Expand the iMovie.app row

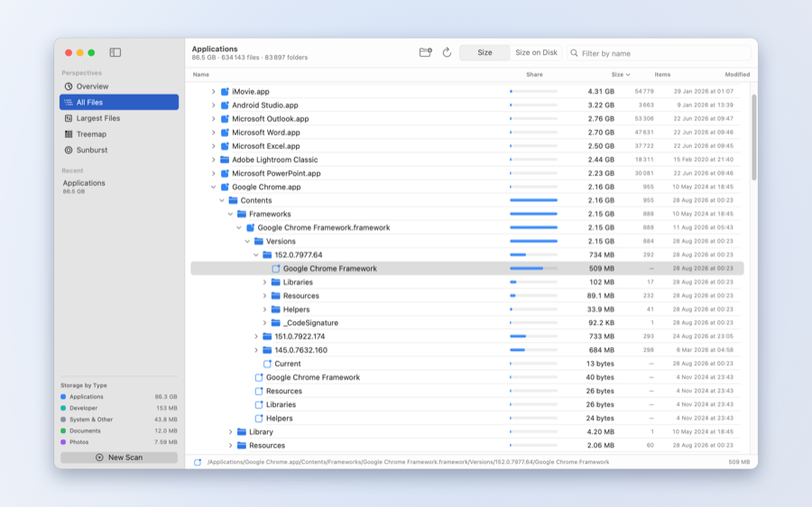pos(213,92)
